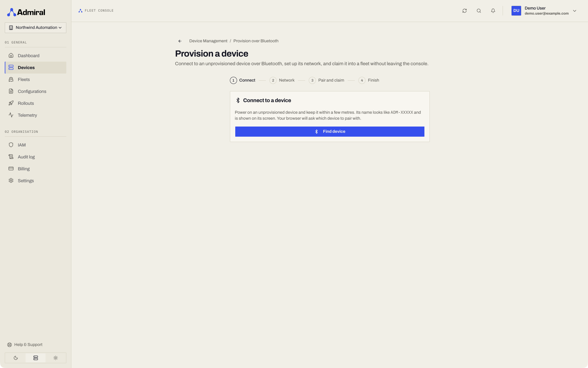The image size is (588, 368).
Task: Click the Fleet Console header label
Action: click(x=99, y=11)
